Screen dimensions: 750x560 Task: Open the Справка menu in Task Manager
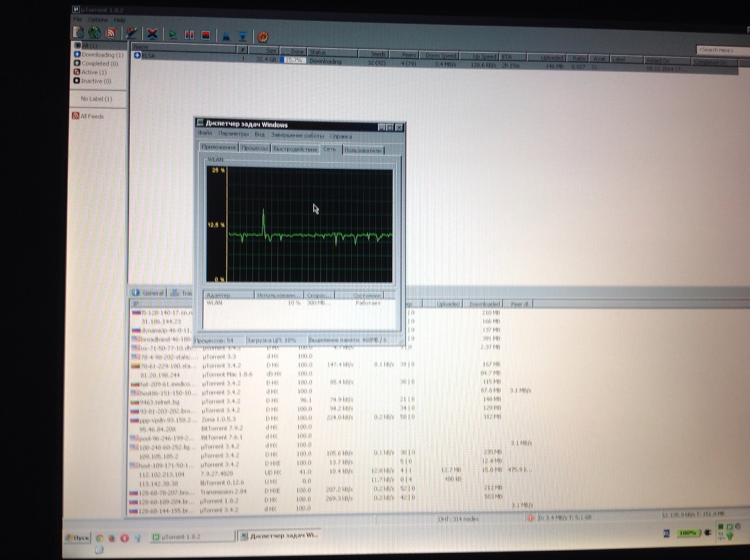pos(341,136)
